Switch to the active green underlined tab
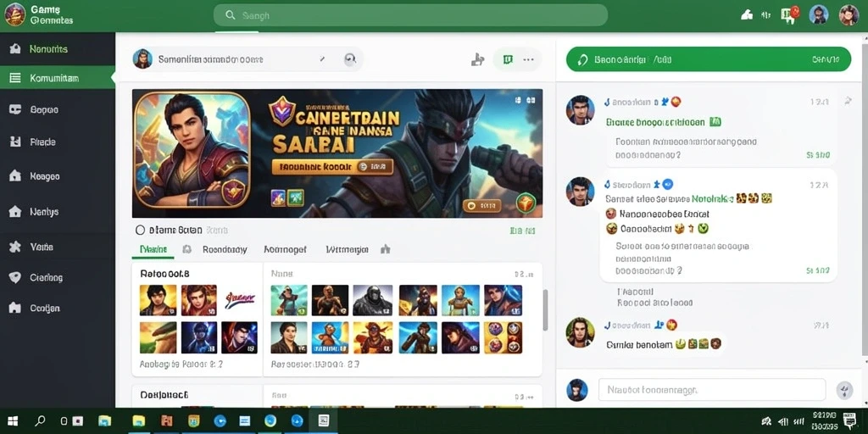Screen dimensions: 868x434 point(153,250)
